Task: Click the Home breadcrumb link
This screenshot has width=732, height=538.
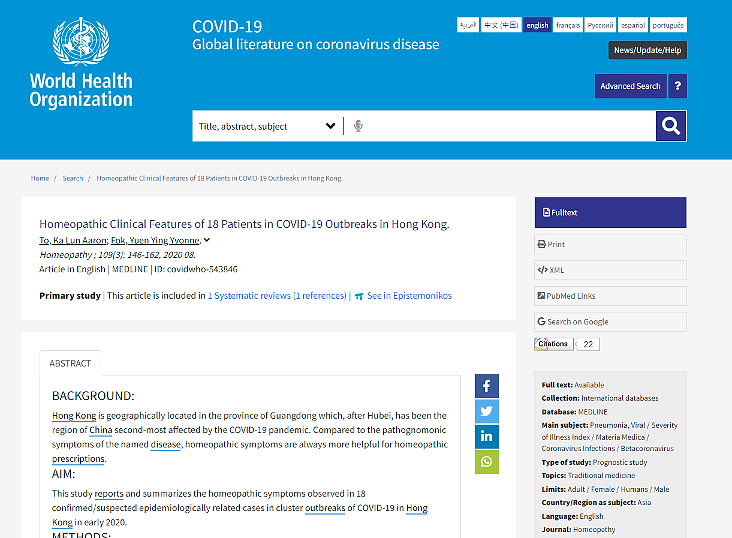Action: [40, 178]
